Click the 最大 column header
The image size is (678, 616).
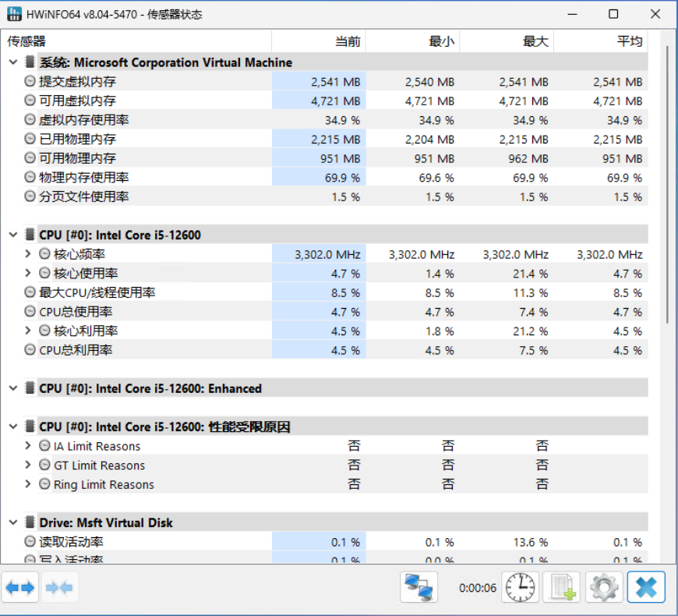507,41
